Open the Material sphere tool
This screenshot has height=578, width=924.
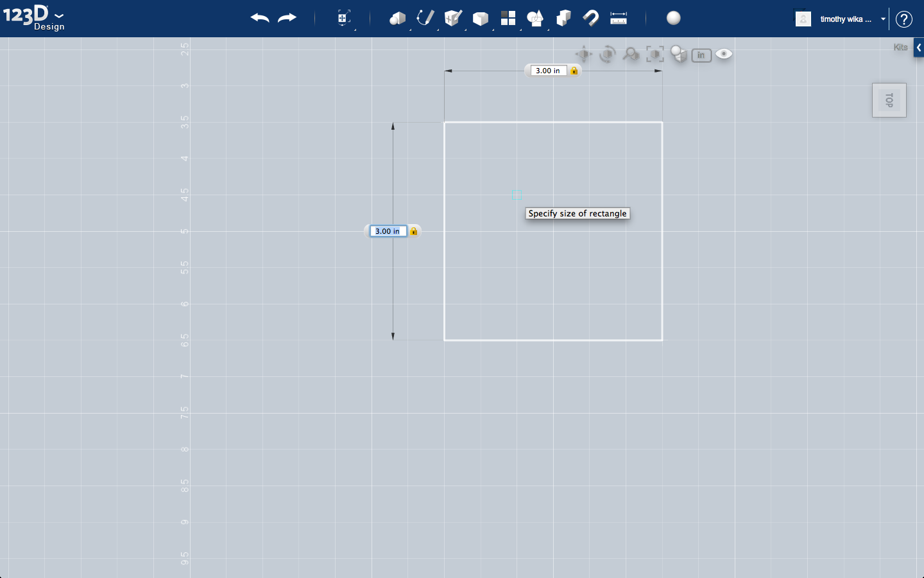coord(674,18)
